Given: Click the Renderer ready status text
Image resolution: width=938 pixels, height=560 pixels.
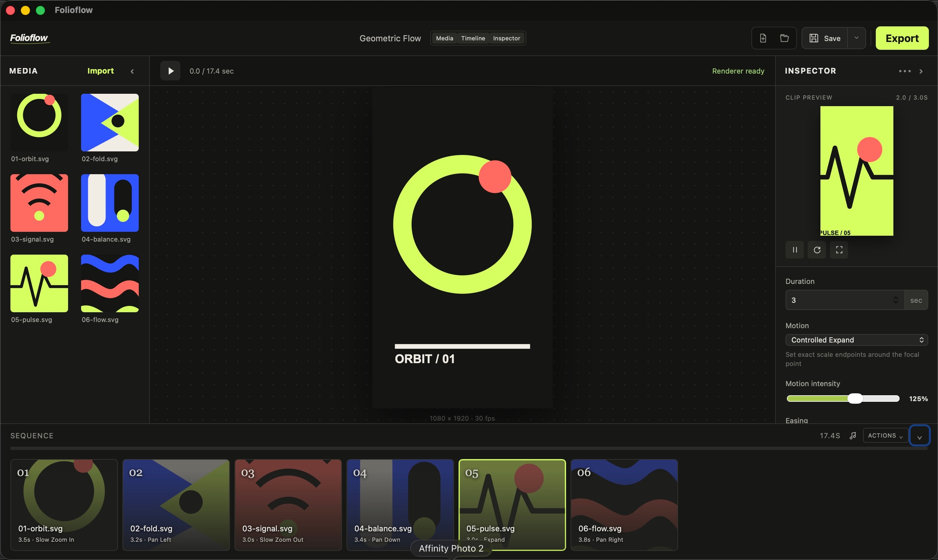Looking at the screenshot, I should tap(738, 71).
